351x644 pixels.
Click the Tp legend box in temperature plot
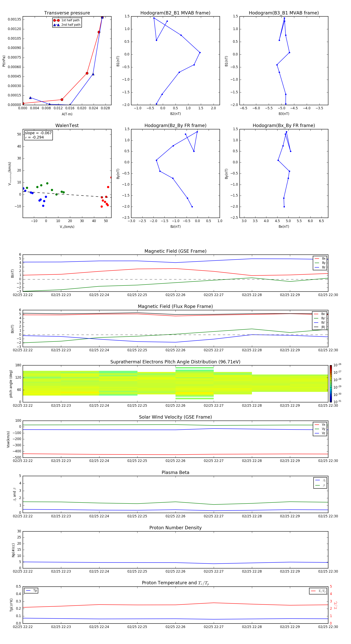(x=31, y=591)
